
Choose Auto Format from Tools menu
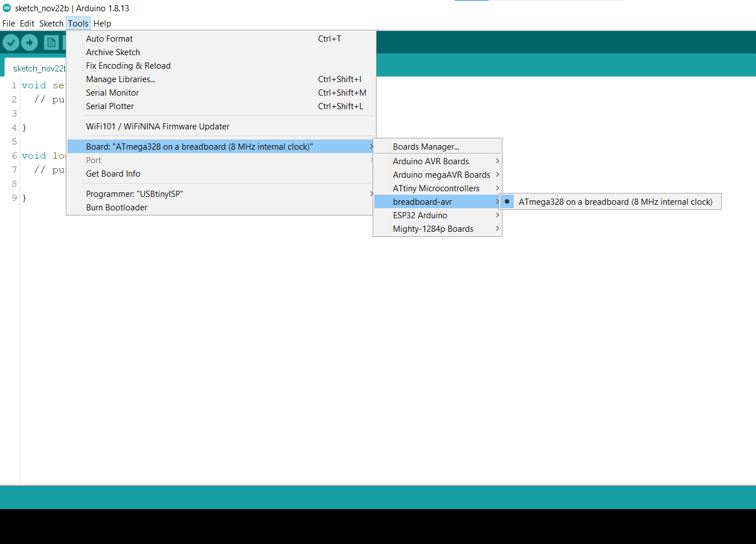pyautogui.click(x=221, y=39)
